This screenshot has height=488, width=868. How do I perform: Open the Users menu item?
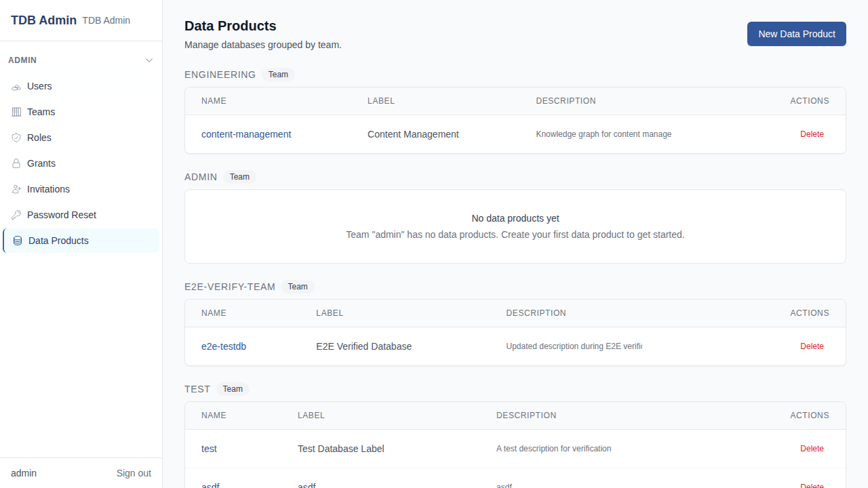(x=81, y=86)
